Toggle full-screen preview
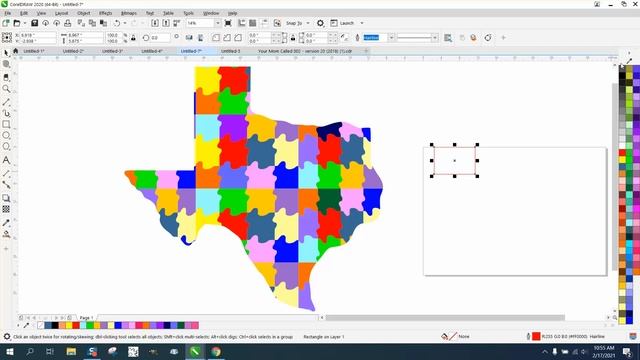The image size is (640, 360). pyautogui.click(x=228, y=23)
